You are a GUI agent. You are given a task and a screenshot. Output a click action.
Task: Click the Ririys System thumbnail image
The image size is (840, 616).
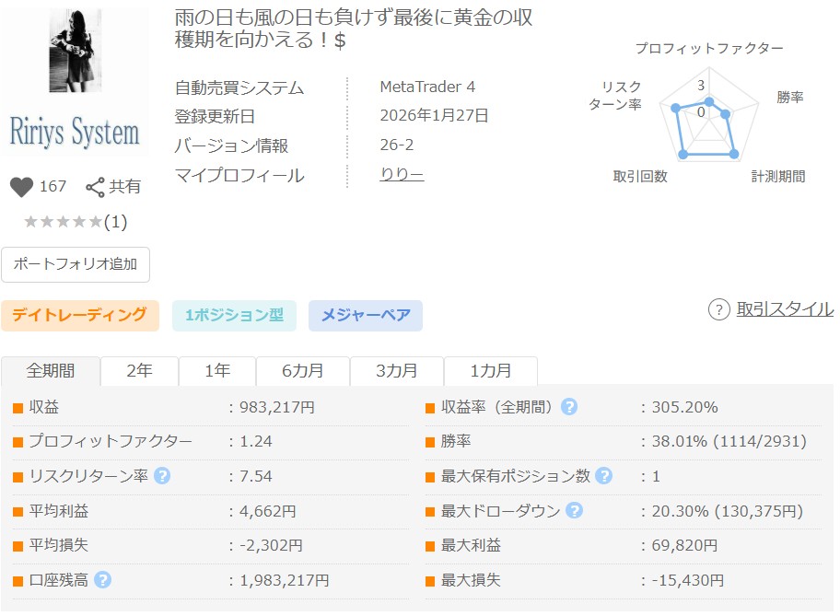[x=75, y=81]
